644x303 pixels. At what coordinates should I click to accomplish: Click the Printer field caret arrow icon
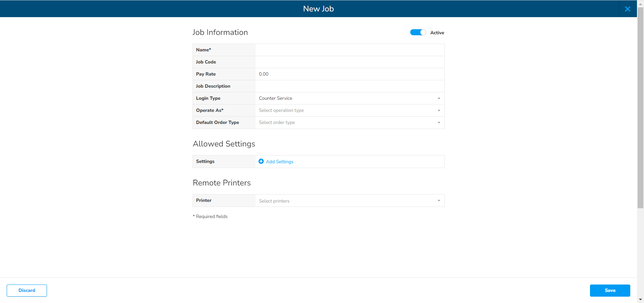pos(439,201)
